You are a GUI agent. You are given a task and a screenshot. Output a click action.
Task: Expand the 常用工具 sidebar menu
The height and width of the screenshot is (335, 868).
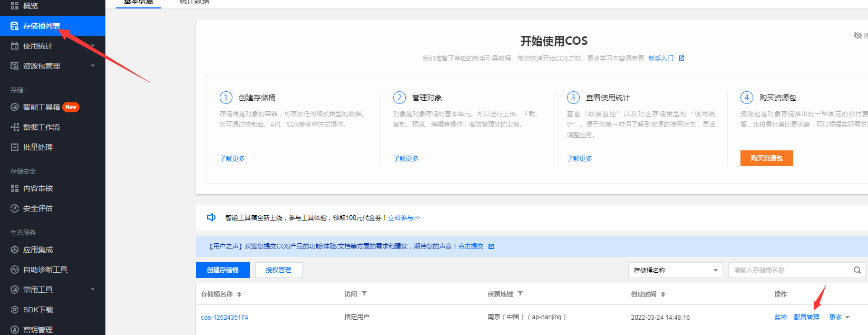tap(93, 290)
